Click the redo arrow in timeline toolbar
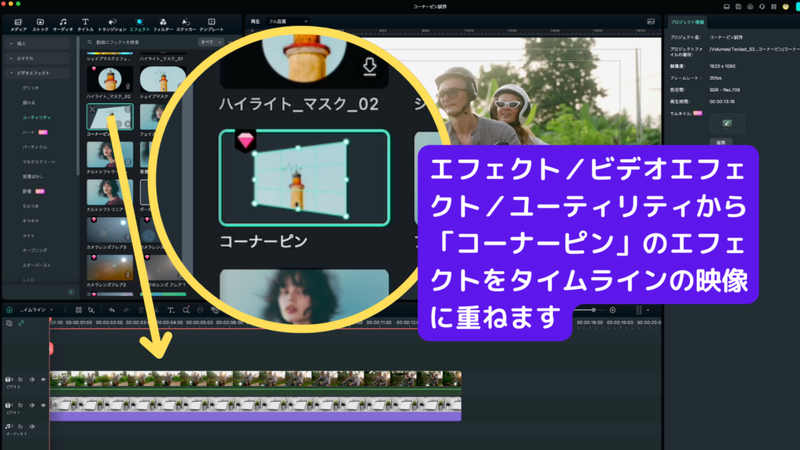 click(126, 310)
